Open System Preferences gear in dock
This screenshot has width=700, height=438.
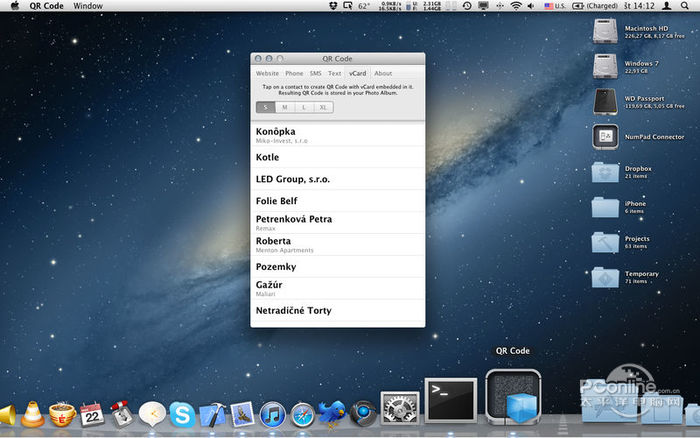400,408
